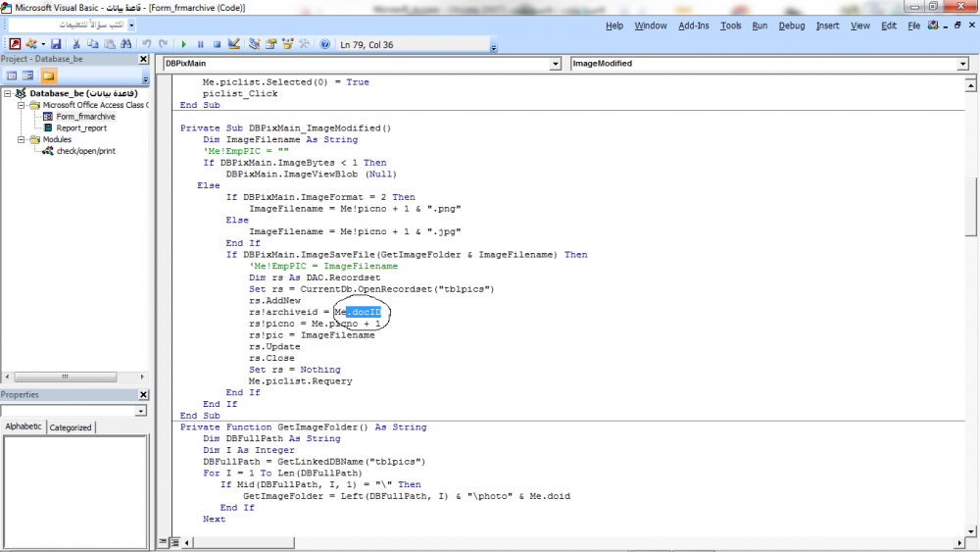
Task: Open the Edit menu
Action: pyautogui.click(x=889, y=25)
